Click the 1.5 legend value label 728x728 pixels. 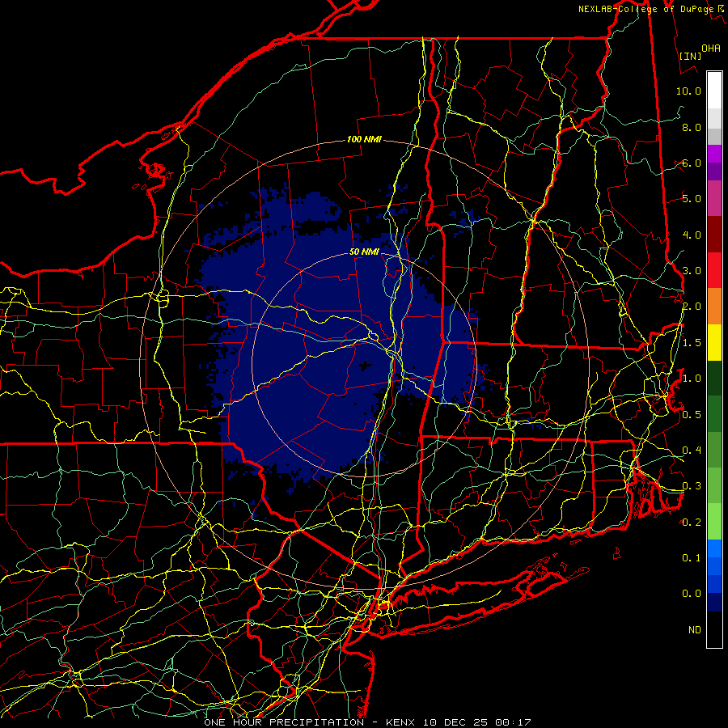coord(692,343)
